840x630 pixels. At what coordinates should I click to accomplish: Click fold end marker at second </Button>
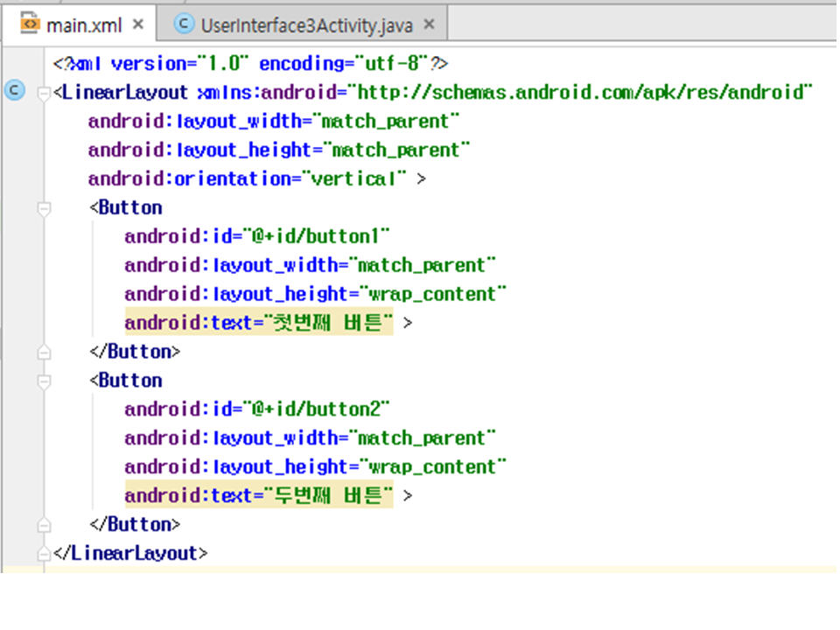(44, 524)
